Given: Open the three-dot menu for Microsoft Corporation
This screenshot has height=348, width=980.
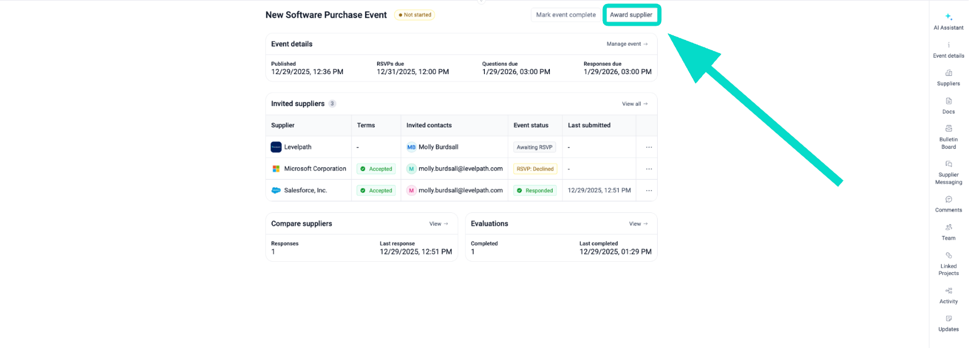Looking at the screenshot, I should (649, 169).
